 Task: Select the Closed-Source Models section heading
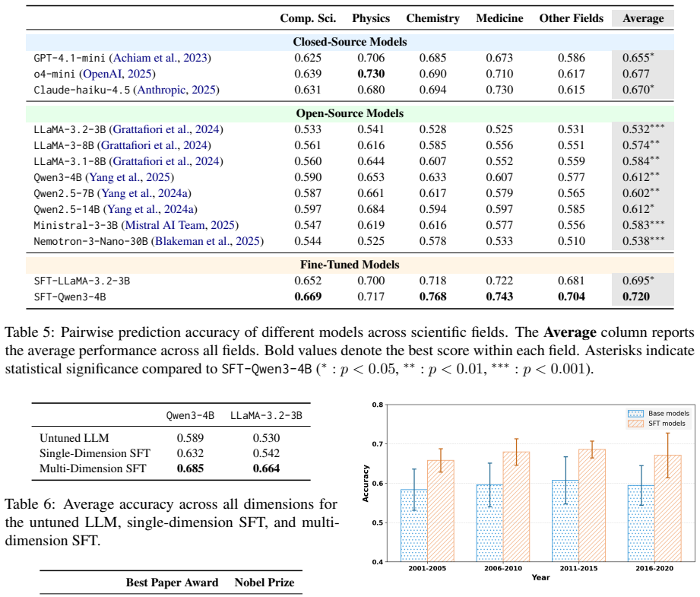350,42
